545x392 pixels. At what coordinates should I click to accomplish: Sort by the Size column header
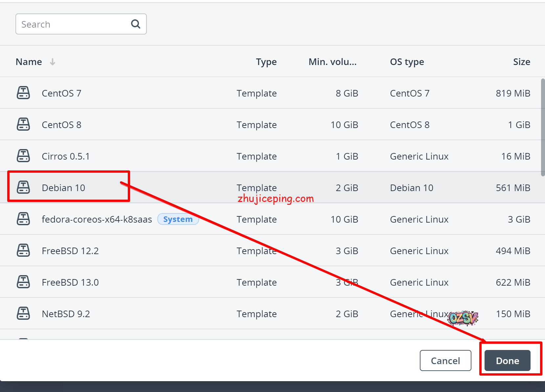click(x=521, y=62)
